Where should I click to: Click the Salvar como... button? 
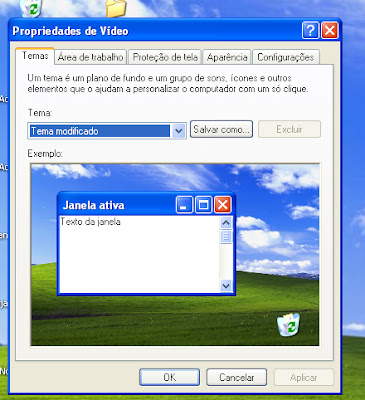(221, 129)
